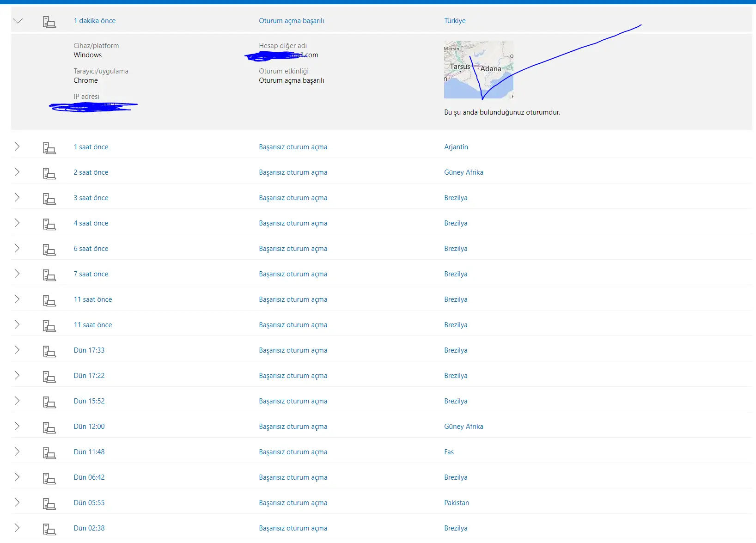Expand the 6 saat önce entry chevron
The width and height of the screenshot is (756, 543).
[17, 248]
